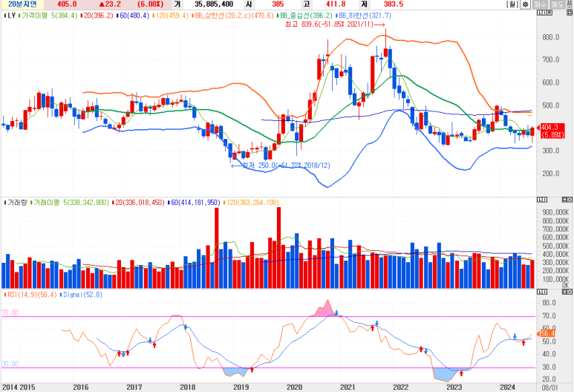Select BB_중심선 center band legend
Image resolution: width=574 pixels, height=392 pixels.
click(x=304, y=16)
